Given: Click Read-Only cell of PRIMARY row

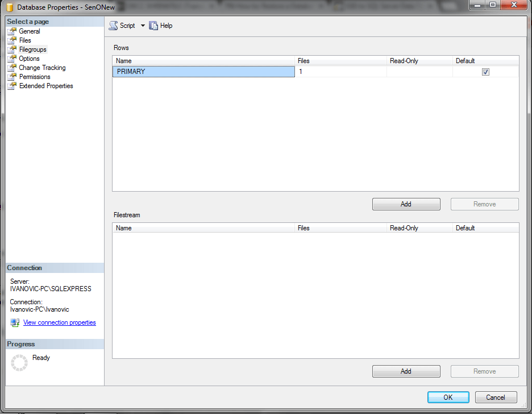Looking at the screenshot, I should [419, 72].
